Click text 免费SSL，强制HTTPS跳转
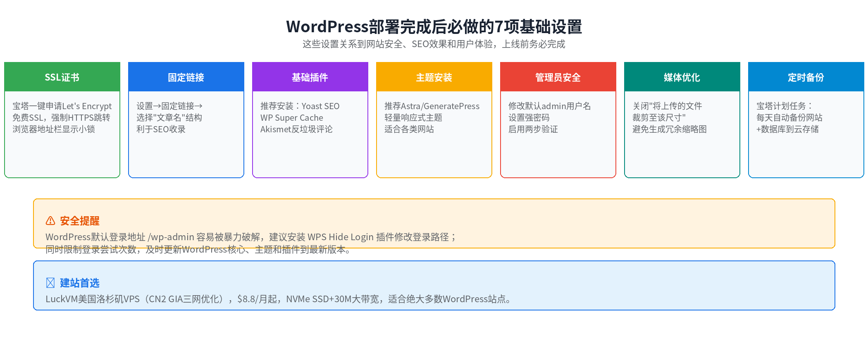The width and height of the screenshot is (868, 339). (x=61, y=118)
